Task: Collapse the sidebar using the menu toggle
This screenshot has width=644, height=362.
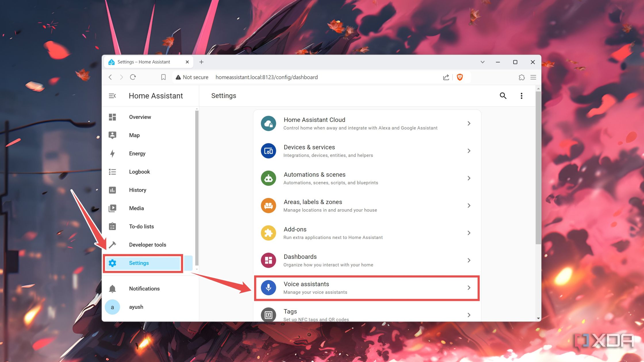Action: click(112, 96)
